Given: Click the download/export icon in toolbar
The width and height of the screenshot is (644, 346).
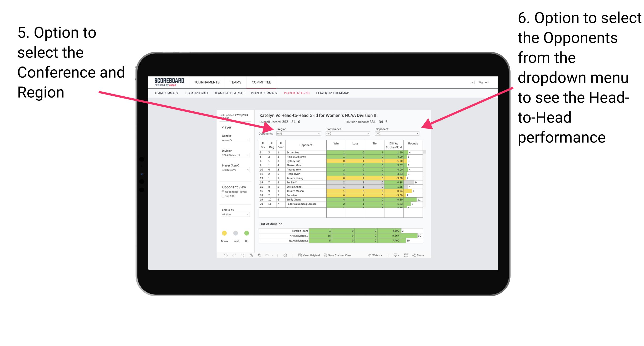Looking at the screenshot, I should click(x=393, y=256).
